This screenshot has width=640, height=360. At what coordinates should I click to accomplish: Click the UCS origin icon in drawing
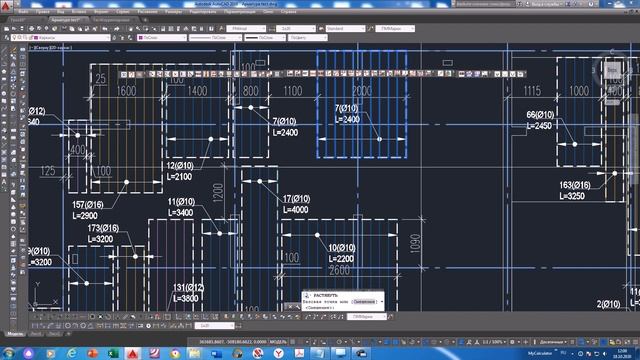36,304
